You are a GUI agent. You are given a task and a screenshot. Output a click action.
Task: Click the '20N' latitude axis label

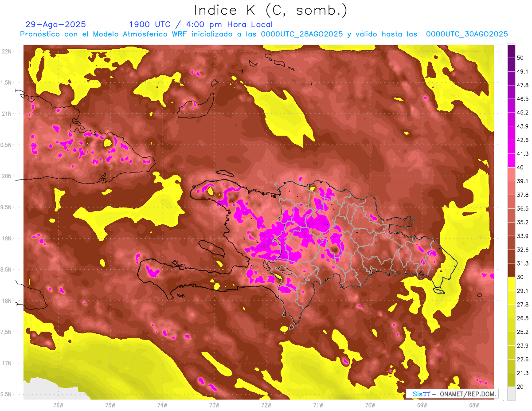point(6,176)
